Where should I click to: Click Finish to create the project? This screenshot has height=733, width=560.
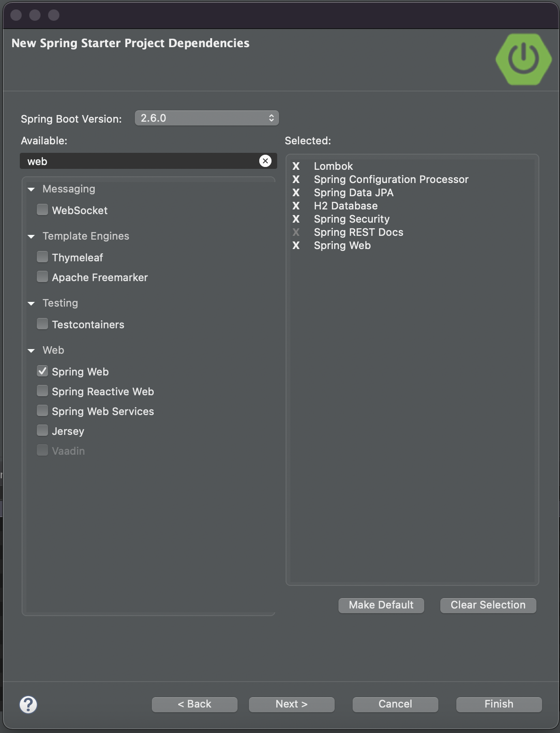(499, 704)
